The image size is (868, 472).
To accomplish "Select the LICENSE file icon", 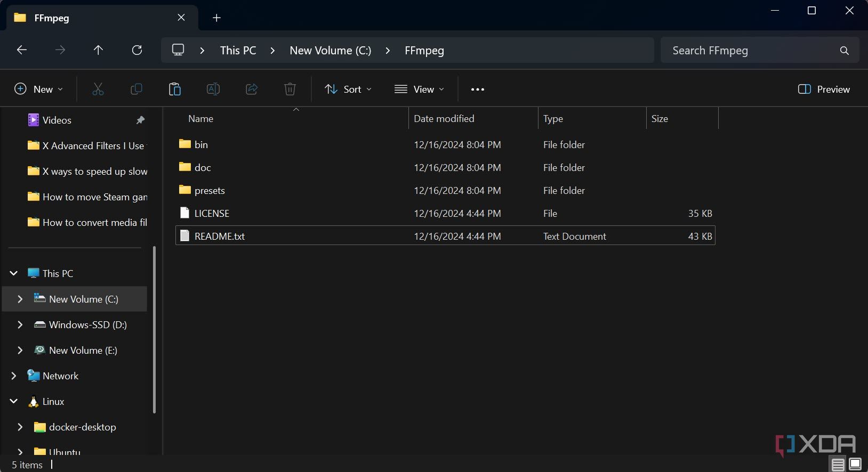I will click(x=184, y=213).
